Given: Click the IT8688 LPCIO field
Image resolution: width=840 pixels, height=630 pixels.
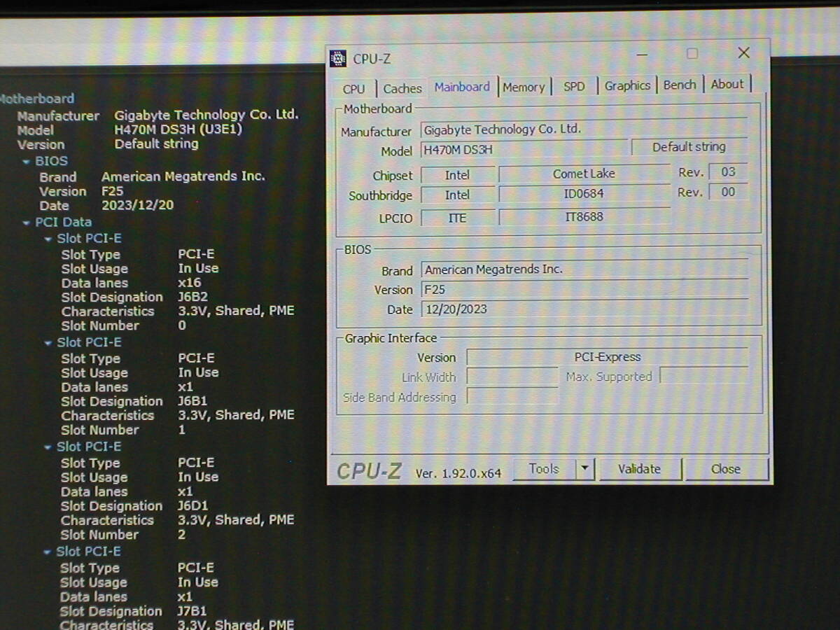Looking at the screenshot, I should coord(584,217).
